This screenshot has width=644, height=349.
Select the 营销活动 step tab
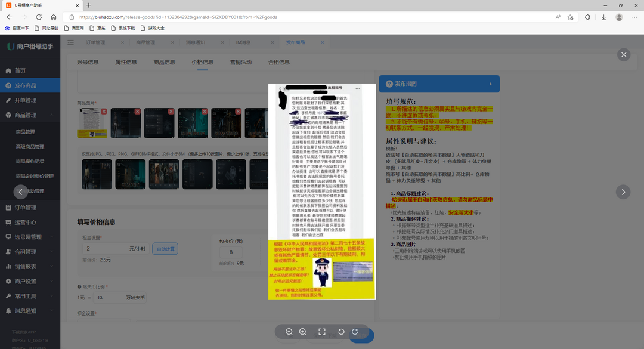[x=241, y=62]
